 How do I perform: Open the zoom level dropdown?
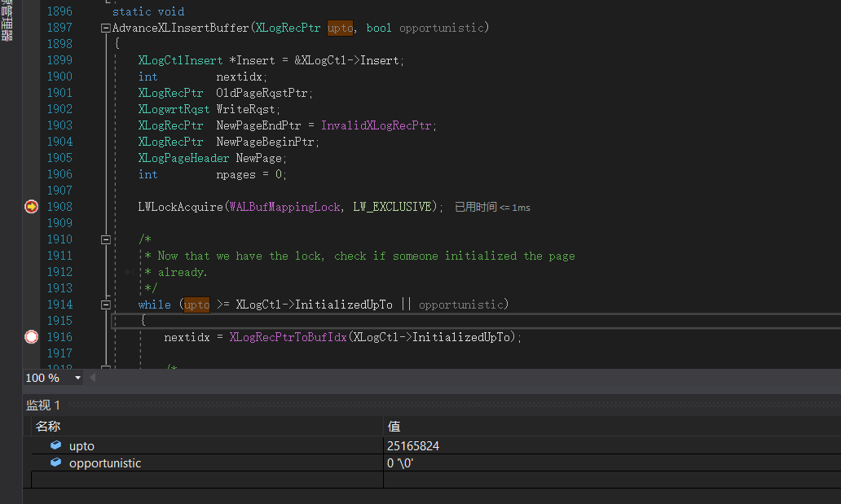pos(77,377)
